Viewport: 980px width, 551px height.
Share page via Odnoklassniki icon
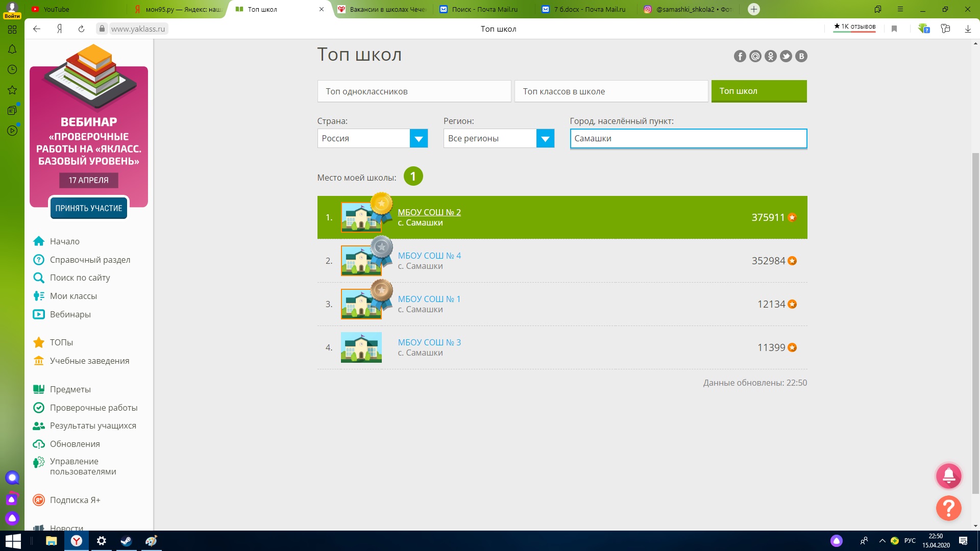pos(770,57)
